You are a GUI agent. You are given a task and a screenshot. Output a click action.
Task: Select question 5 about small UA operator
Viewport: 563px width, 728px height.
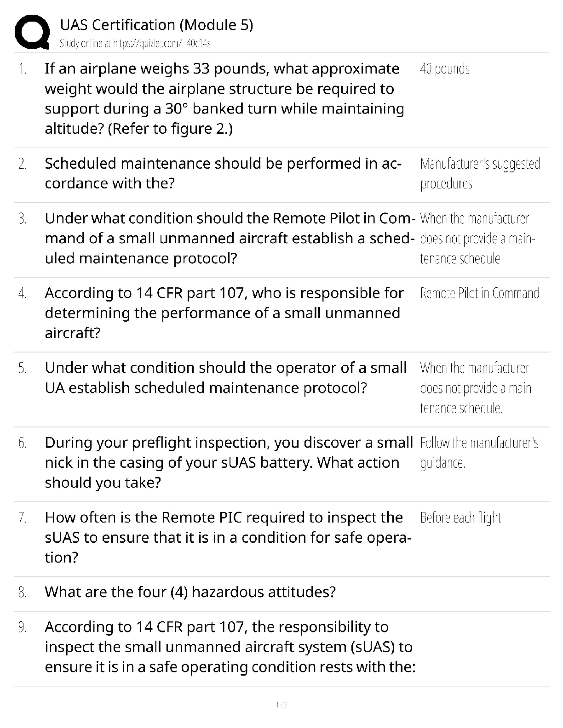pyautogui.click(x=225, y=378)
